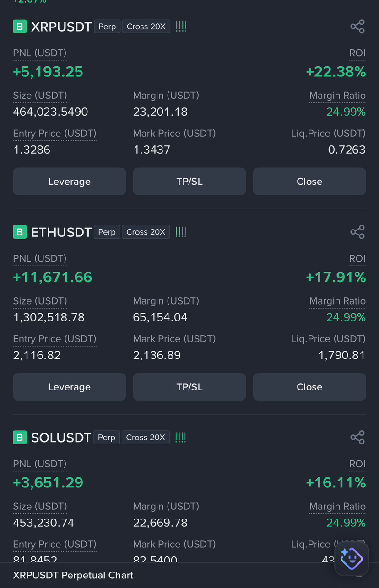Open Cross 20X margin mode for ETHUSDT
The width and height of the screenshot is (379, 588).
146,232
